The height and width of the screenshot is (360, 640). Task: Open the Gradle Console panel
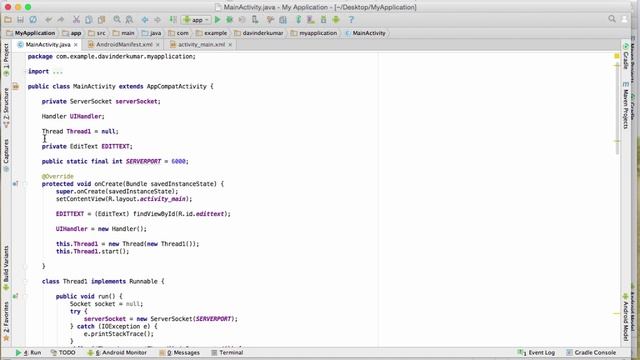tap(591, 352)
